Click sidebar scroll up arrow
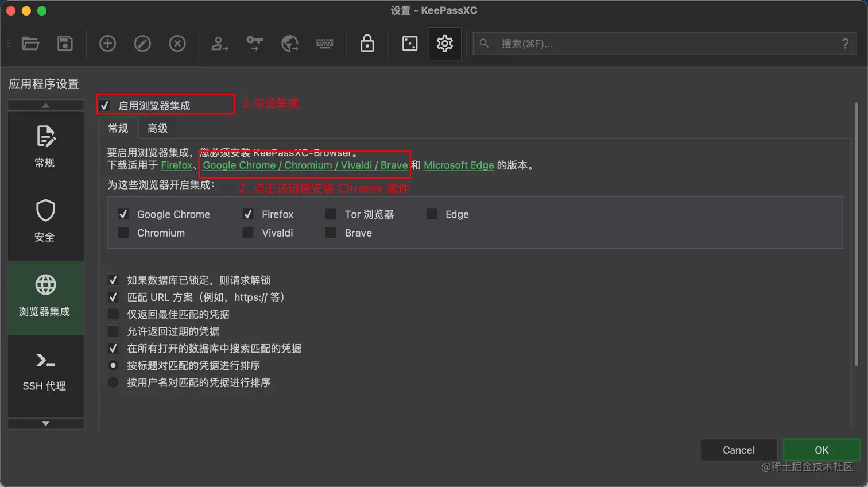 (x=45, y=105)
